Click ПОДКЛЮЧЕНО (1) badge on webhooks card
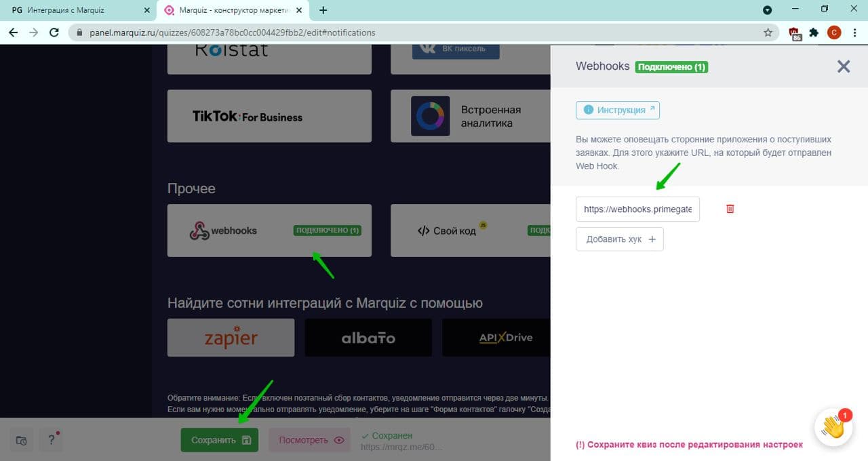868x461 pixels. 328,230
